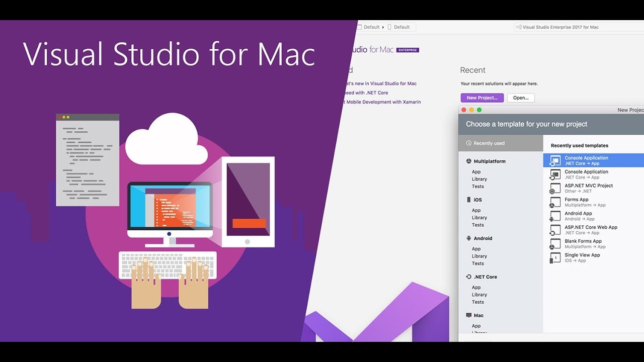Click the Blank Forms App template icon
Screen dimensions: 644x362
(x=554, y=244)
